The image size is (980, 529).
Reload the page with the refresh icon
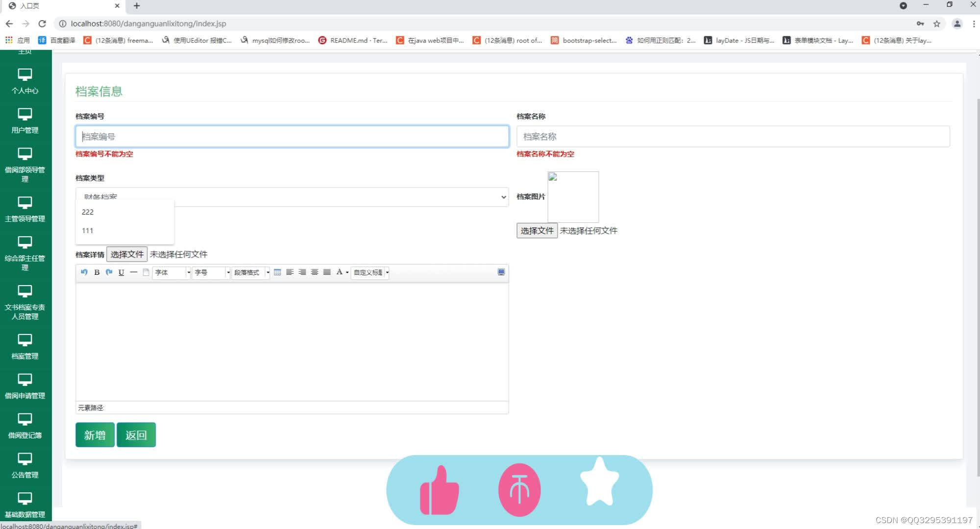(42, 24)
